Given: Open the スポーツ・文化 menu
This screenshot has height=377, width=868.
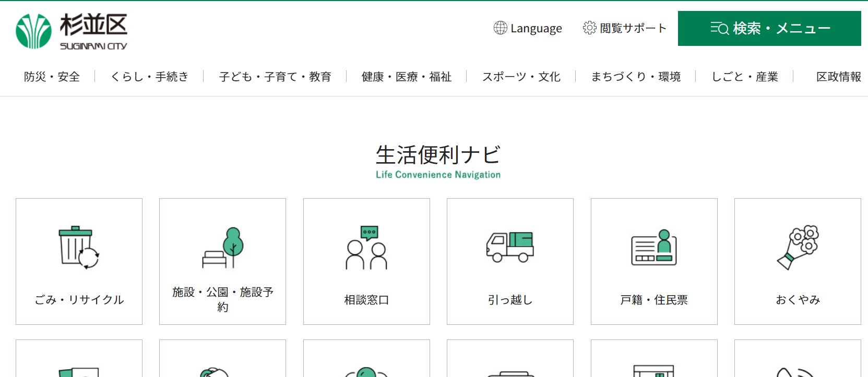Looking at the screenshot, I should pos(521,77).
